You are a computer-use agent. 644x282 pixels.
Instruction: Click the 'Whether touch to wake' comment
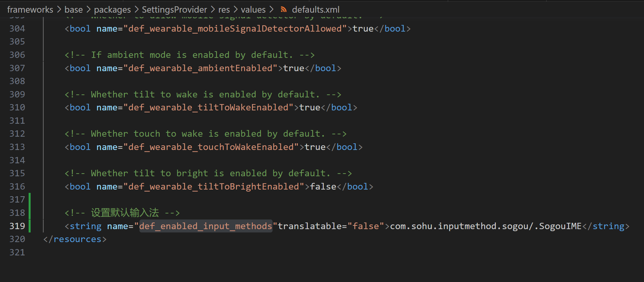pyautogui.click(x=205, y=134)
